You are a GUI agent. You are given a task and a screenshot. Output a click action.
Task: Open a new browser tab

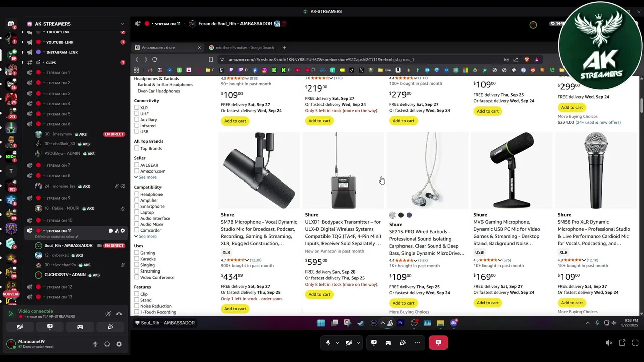coord(284,48)
